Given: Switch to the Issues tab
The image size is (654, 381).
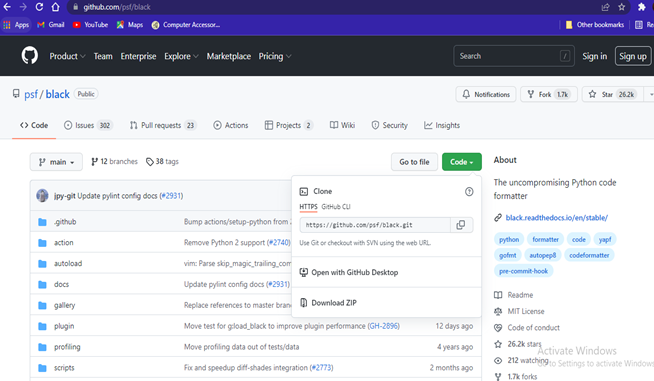Looking at the screenshot, I should (88, 125).
